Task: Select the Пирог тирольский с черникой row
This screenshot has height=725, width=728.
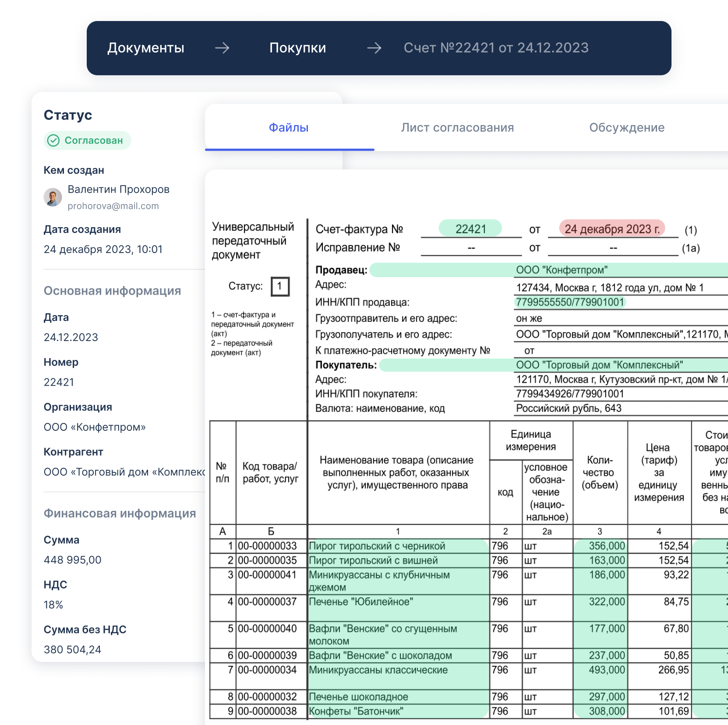Action: (377, 546)
